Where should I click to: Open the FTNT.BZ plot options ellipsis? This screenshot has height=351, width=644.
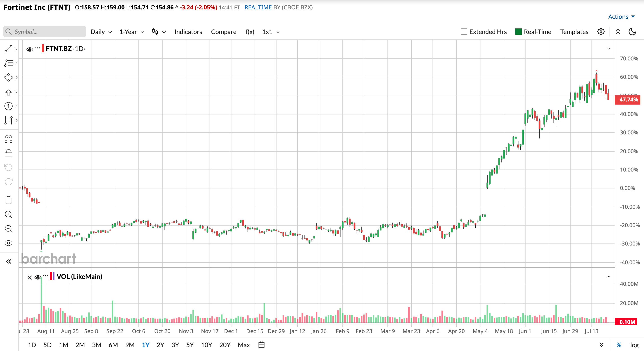(x=37, y=47)
